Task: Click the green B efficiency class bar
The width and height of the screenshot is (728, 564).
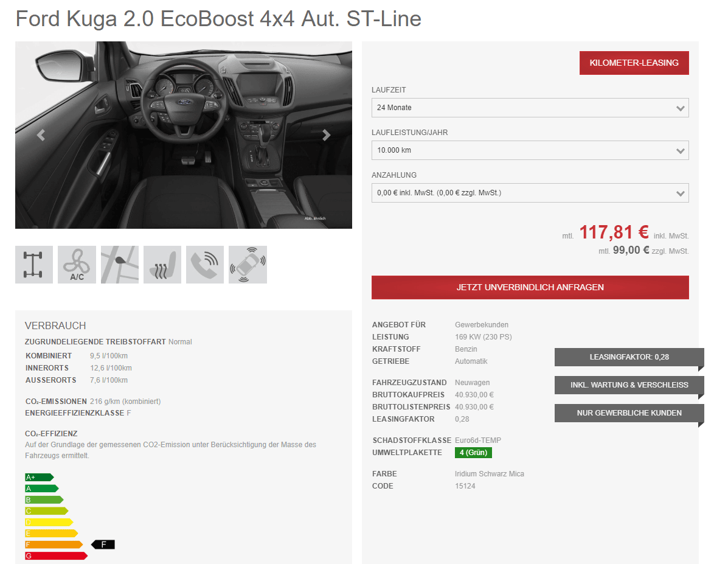Action: click(x=44, y=500)
